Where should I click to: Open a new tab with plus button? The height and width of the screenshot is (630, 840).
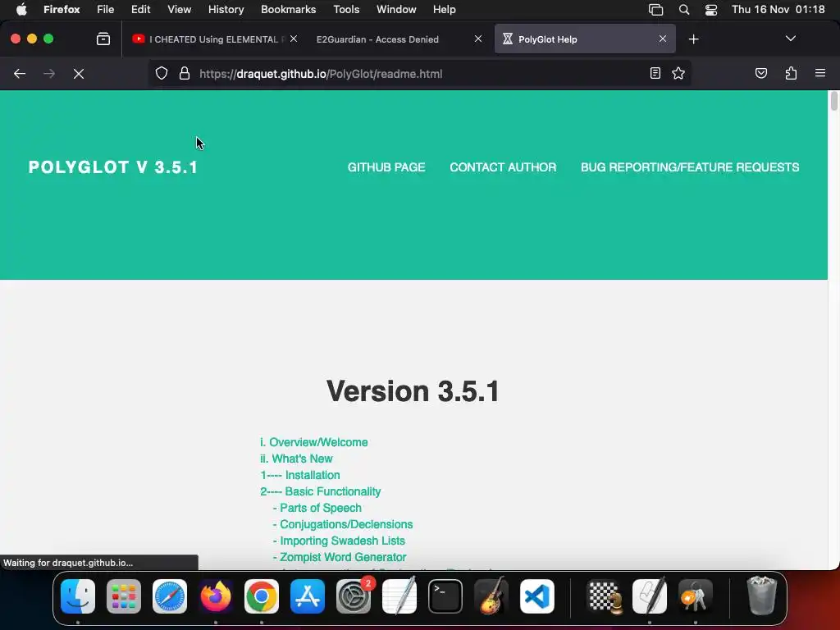(x=694, y=39)
